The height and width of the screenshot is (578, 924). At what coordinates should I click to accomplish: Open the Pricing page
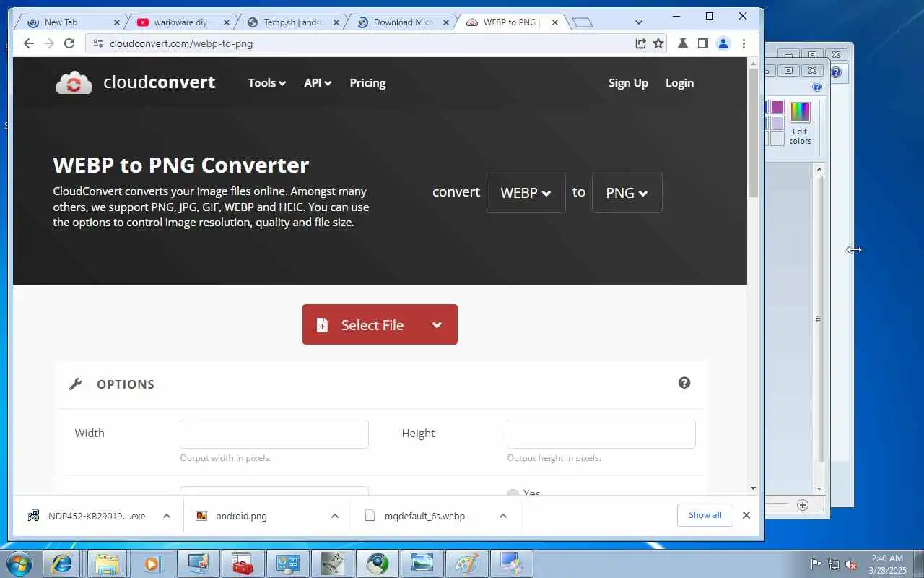(x=367, y=83)
